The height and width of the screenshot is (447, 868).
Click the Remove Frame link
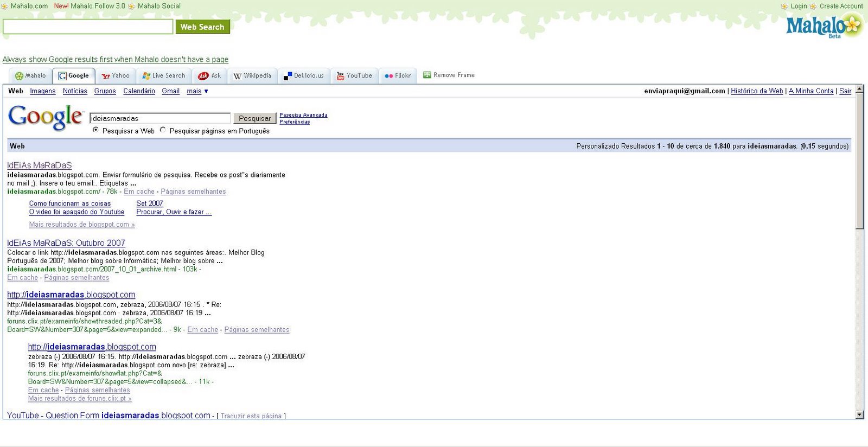pyautogui.click(x=454, y=75)
